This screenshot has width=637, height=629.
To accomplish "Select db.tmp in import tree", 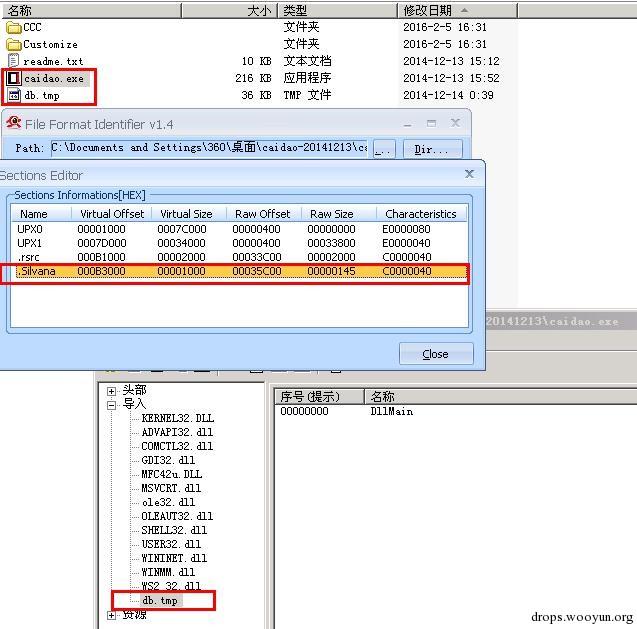I will (160, 600).
